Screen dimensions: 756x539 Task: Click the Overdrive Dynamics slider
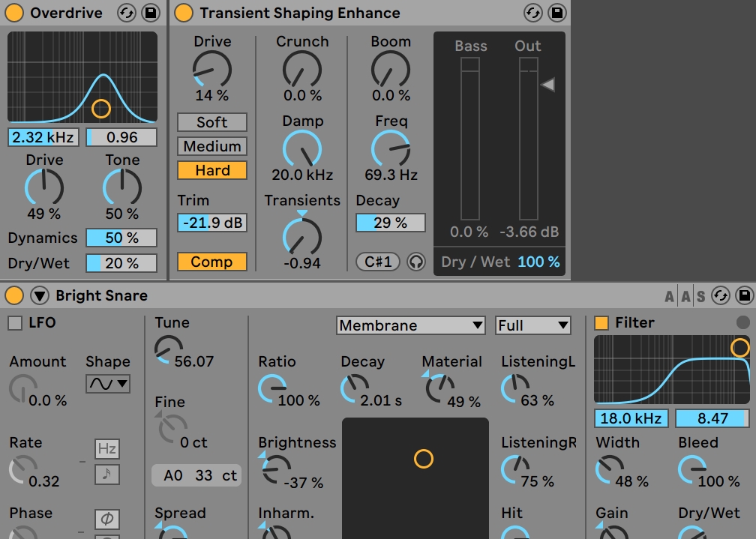[121, 238]
